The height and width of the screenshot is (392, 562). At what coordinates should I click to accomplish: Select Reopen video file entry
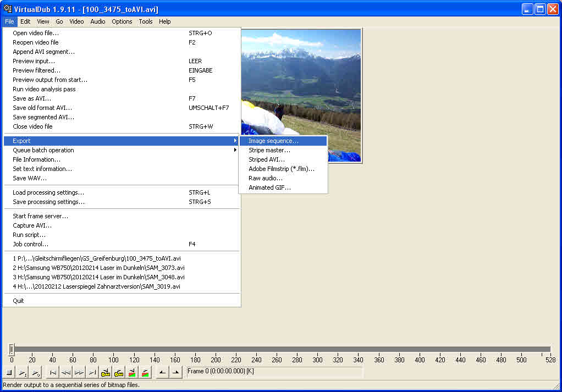tap(121, 42)
